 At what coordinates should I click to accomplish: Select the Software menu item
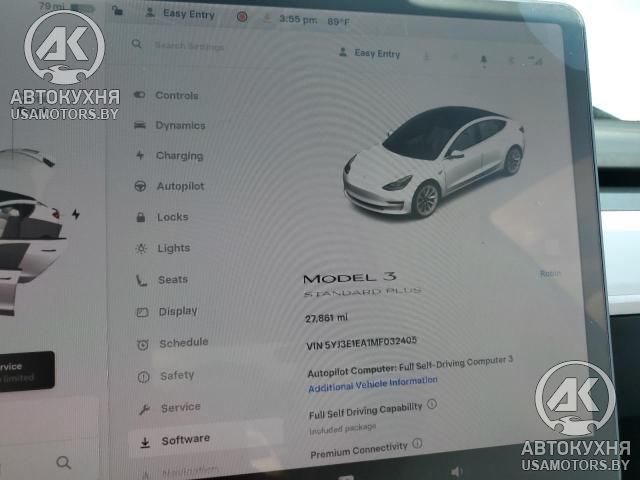[x=205, y=440]
